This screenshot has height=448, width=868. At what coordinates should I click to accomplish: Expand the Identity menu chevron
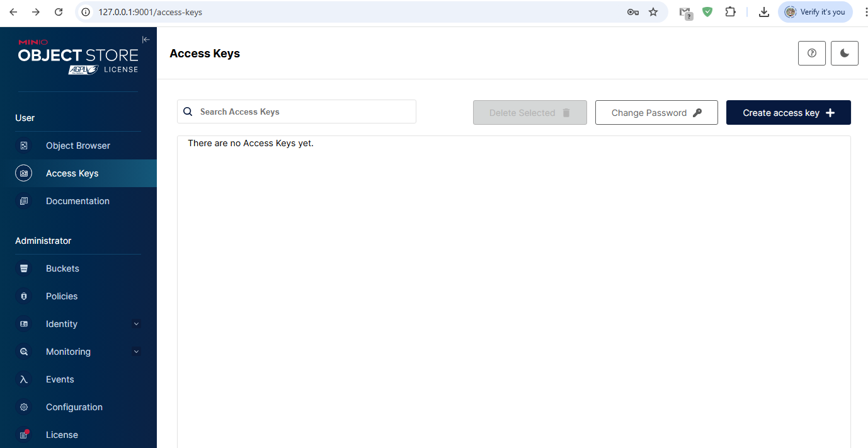[136, 324]
